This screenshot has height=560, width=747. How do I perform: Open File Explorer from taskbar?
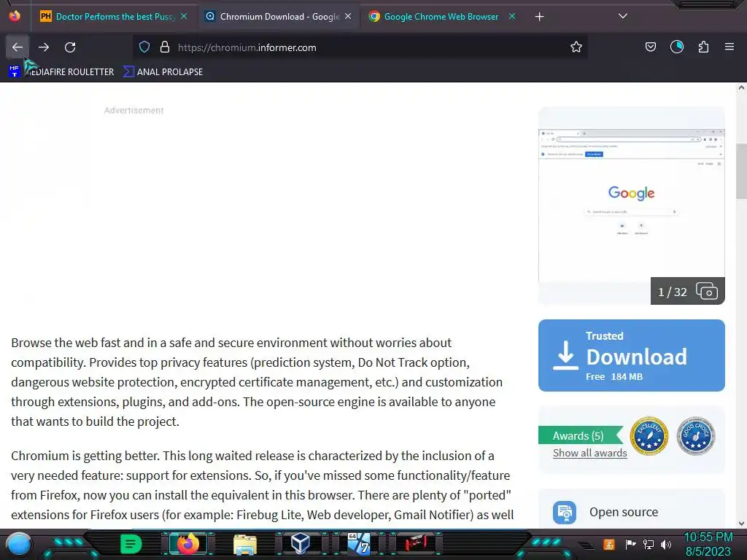click(245, 544)
